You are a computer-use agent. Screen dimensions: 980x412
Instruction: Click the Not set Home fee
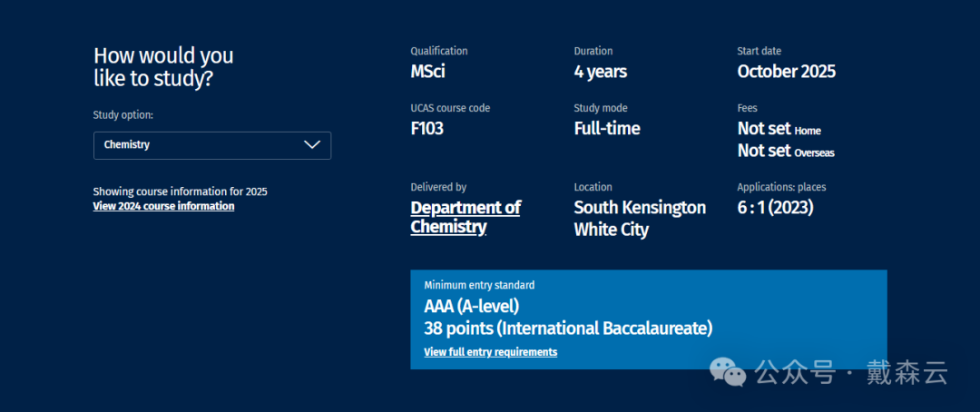click(x=779, y=130)
